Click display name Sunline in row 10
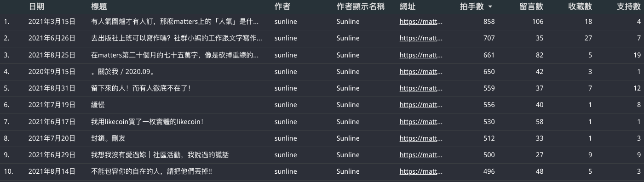 348,171
